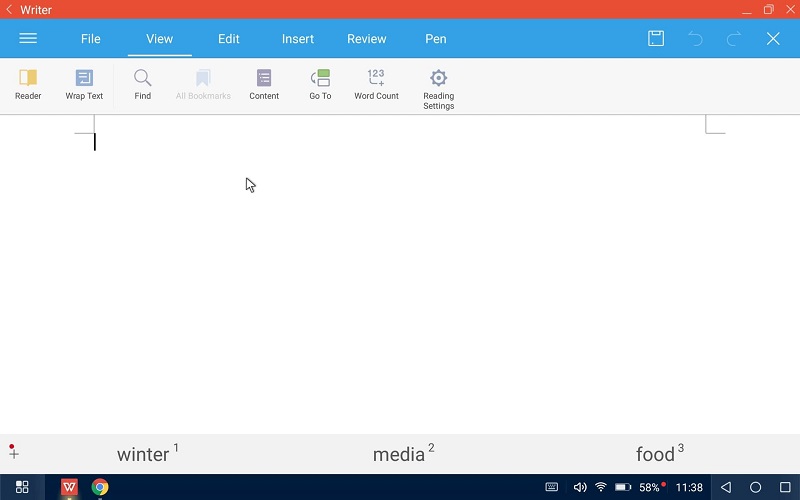Viewport: 800px width, 500px height.
Task: Switch to the Pen tab
Action: pos(436,39)
